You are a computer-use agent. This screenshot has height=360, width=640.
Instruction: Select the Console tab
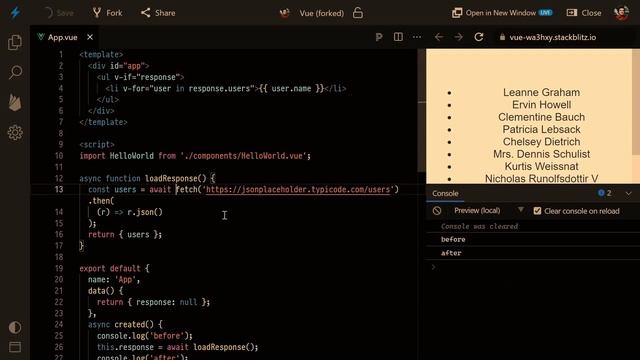445,193
